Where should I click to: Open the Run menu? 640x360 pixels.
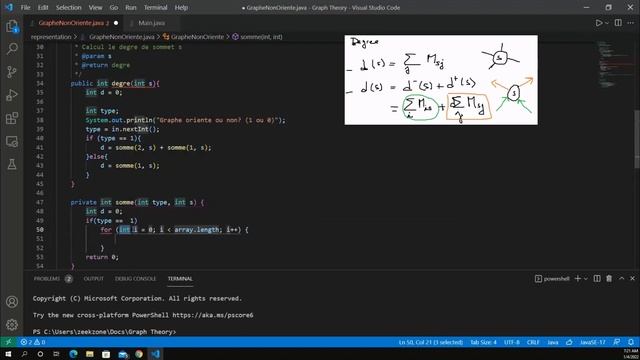coord(131,7)
